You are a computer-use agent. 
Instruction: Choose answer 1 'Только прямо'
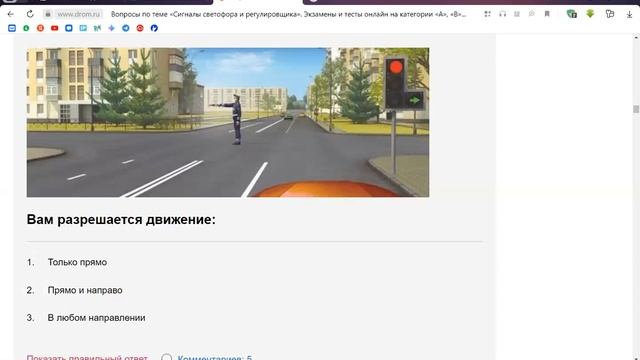77,262
